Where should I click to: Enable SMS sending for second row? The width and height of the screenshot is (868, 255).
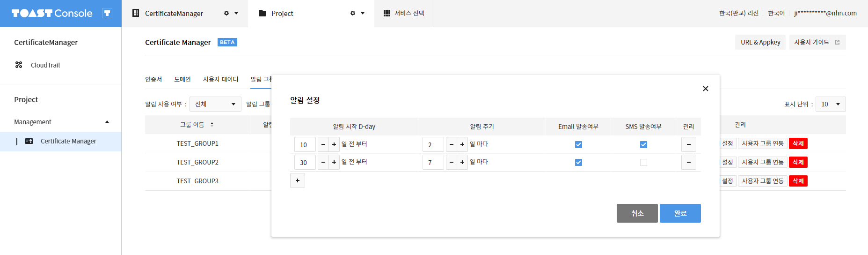(x=643, y=162)
